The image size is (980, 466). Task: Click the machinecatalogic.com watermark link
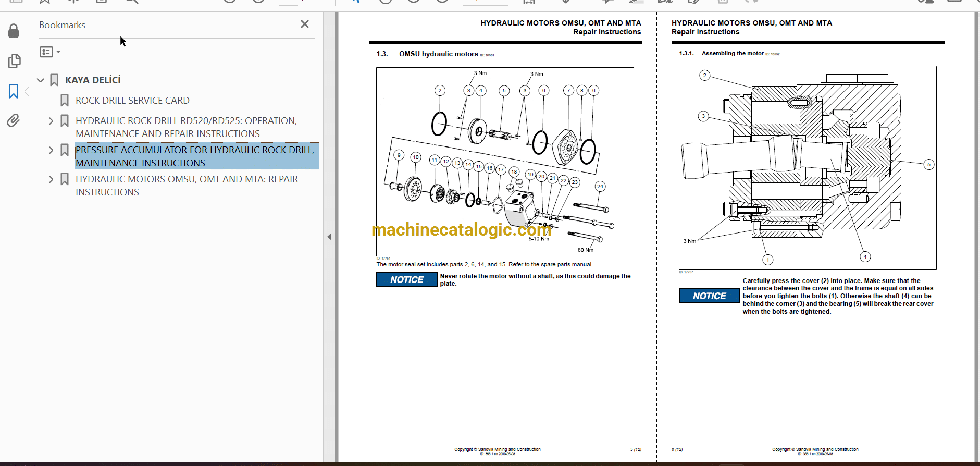pos(461,229)
